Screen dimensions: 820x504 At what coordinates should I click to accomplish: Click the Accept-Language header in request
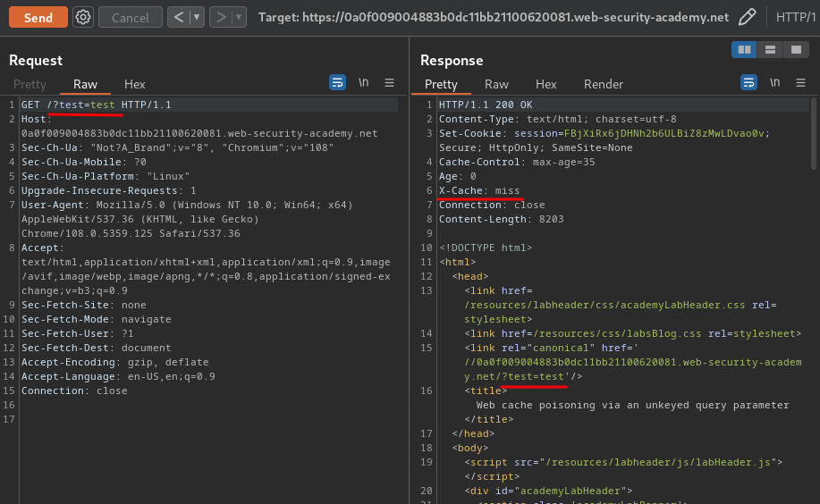pos(118,376)
